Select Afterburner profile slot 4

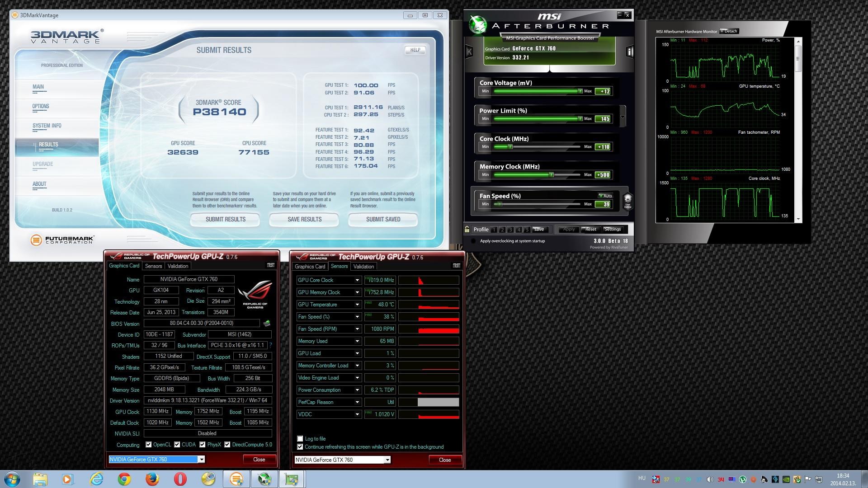tap(519, 230)
